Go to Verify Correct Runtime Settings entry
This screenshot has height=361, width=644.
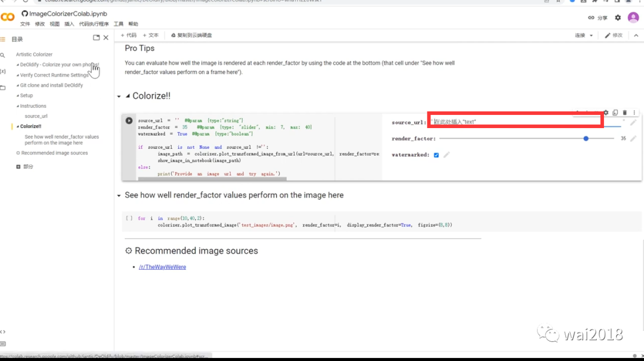tap(54, 75)
